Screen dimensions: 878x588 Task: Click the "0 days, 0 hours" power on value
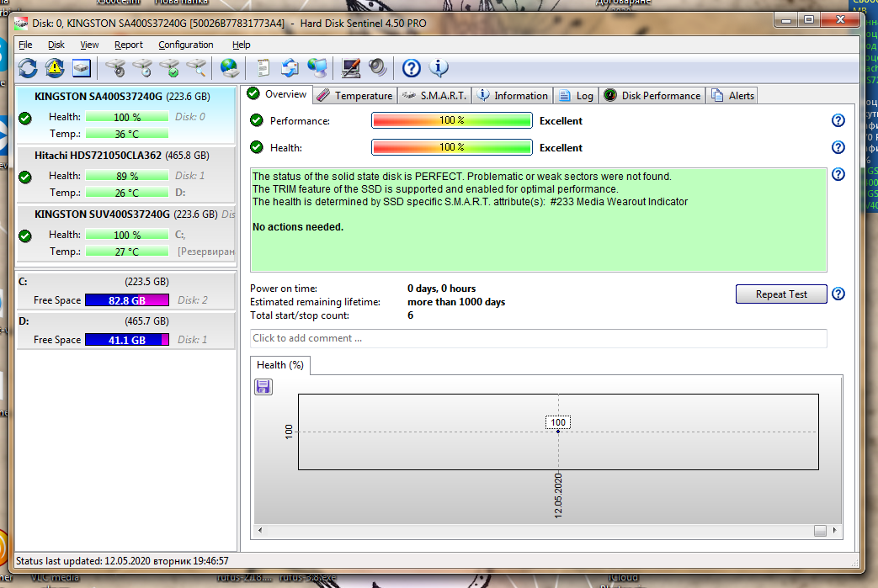[441, 289]
